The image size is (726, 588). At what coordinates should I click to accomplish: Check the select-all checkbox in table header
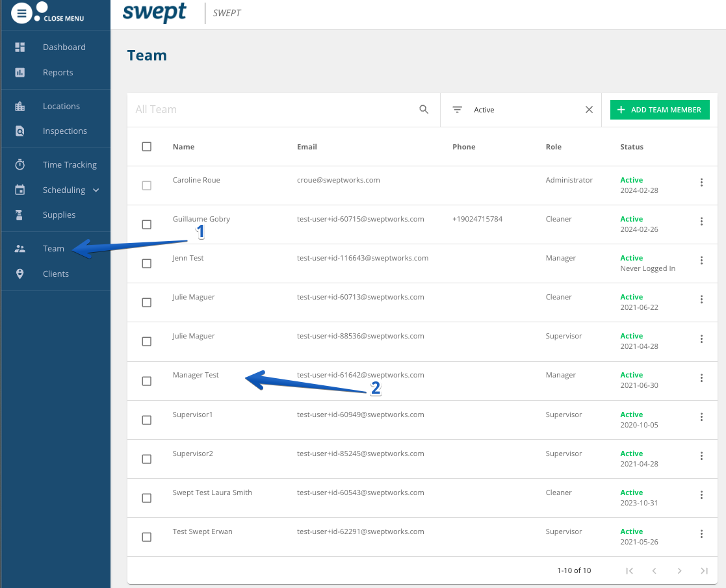click(x=146, y=146)
